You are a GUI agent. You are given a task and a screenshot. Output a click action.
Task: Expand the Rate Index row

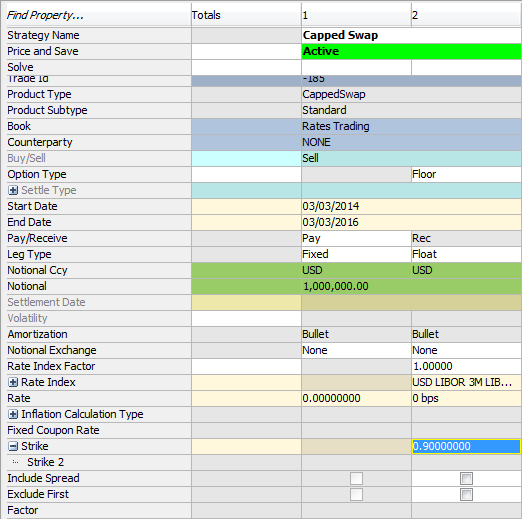(x=13, y=382)
